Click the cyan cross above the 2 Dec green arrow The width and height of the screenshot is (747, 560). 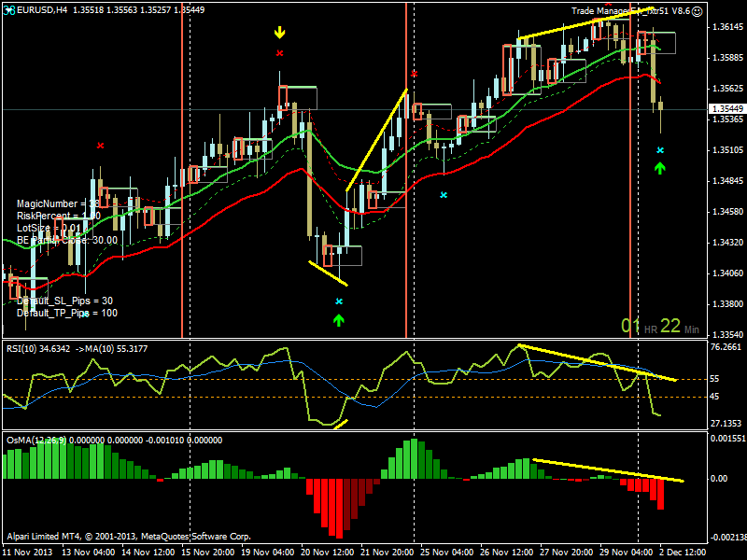click(x=660, y=150)
